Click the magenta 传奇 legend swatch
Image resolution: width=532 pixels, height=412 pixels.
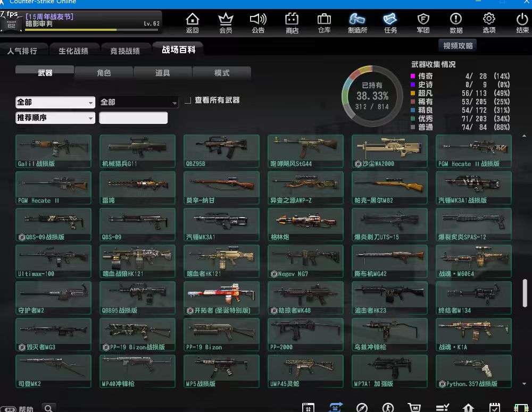click(x=413, y=76)
